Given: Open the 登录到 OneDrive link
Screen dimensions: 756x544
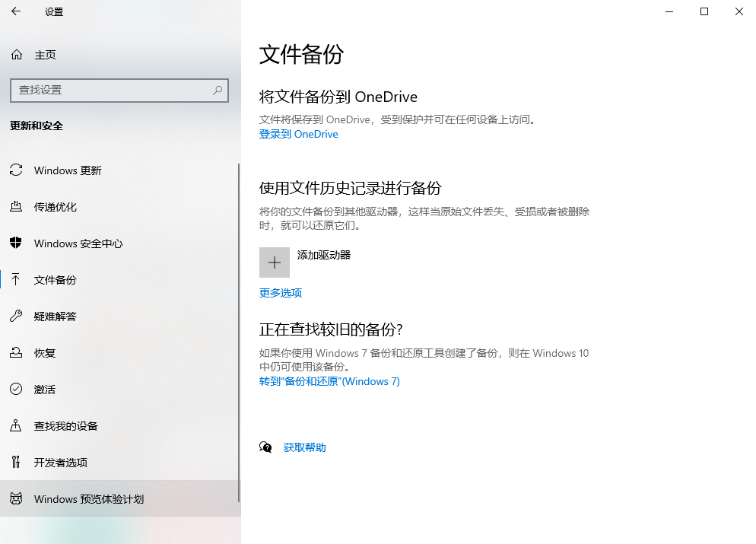Looking at the screenshot, I should [x=298, y=134].
